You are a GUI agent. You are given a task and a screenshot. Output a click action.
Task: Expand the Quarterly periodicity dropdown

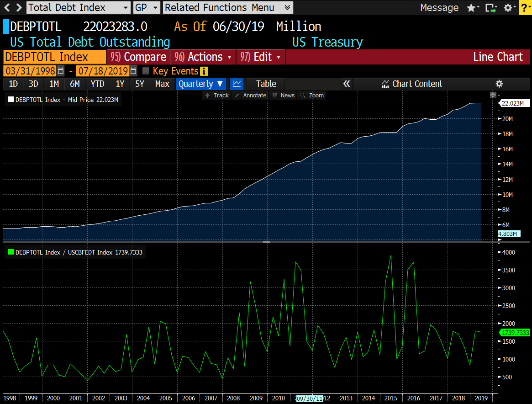201,84
